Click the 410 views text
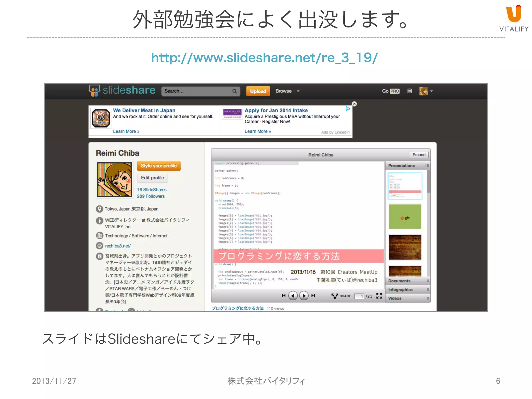 [x=275, y=308]
